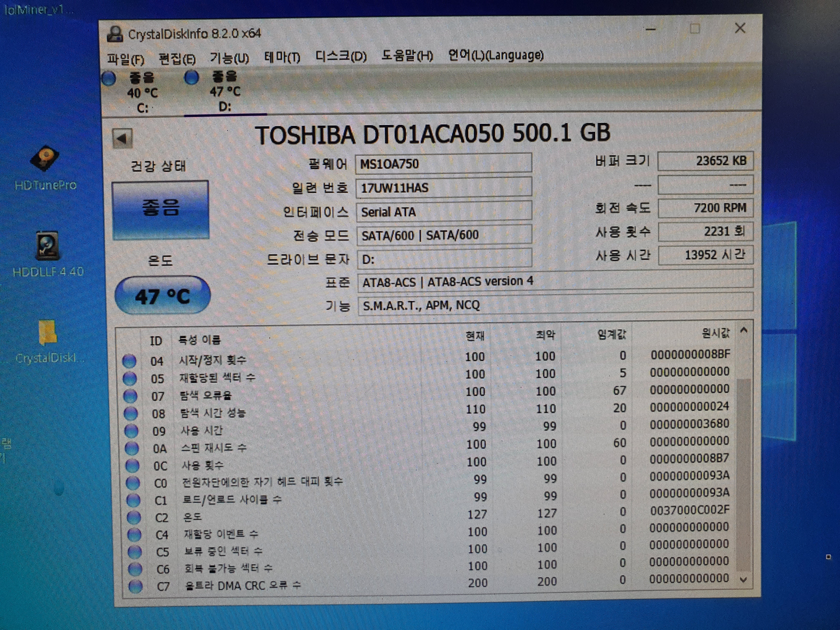840x630 pixels.
Task: Click status circle for attribute C6
Action: [x=135, y=569]
